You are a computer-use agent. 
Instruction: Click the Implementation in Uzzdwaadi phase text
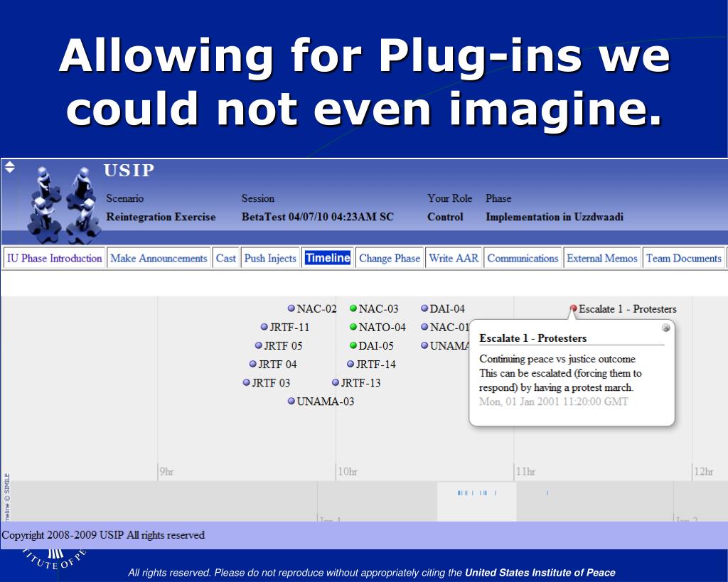coord(555,217)
